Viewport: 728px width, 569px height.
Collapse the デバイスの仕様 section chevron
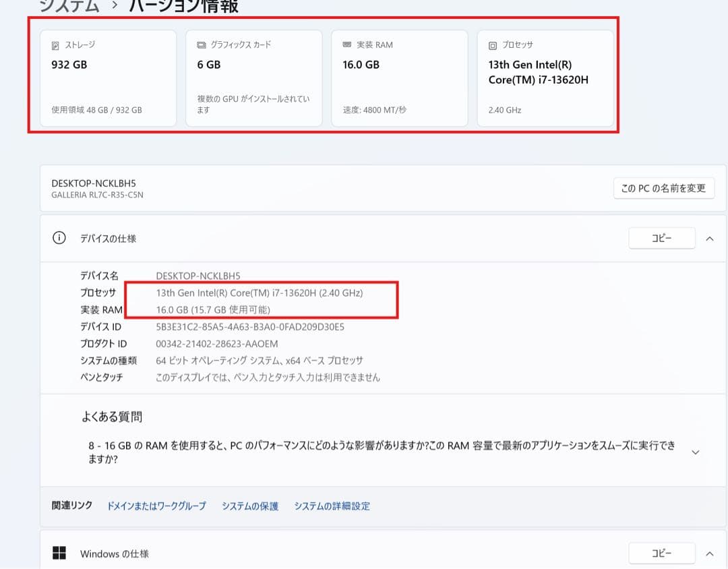[x=709, y=238]
